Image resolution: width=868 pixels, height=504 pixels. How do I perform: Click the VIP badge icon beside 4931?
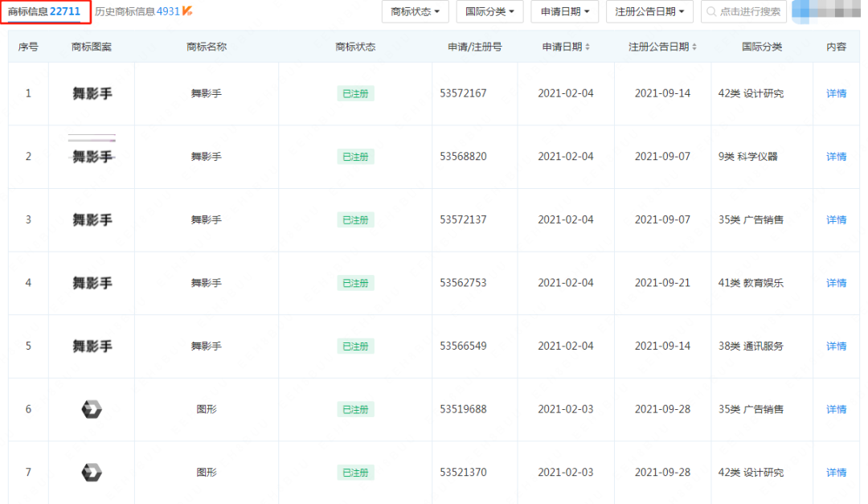187,10
